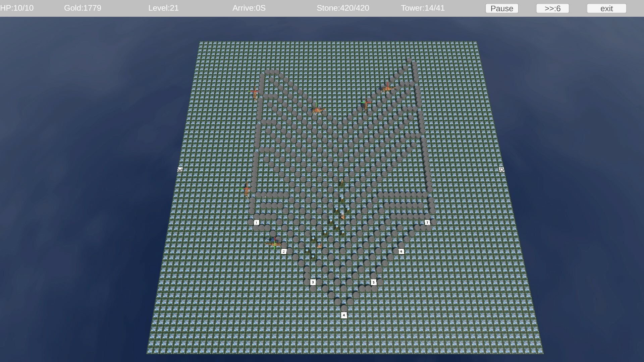Click the Gold:1779 counter display
The width and height of the screenshot is (644, 362).
click(x=83, y=8)
